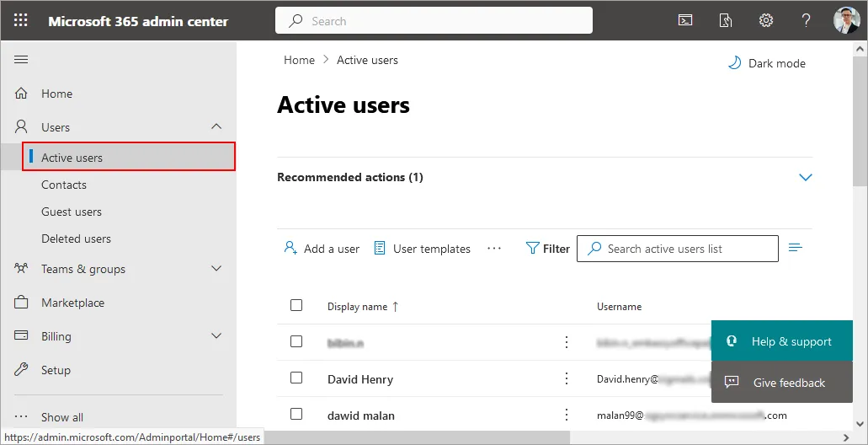This screenshot has width=868, height=445.
Task: Click the malan99@ username cell
Action: click(x=691, y=415)
